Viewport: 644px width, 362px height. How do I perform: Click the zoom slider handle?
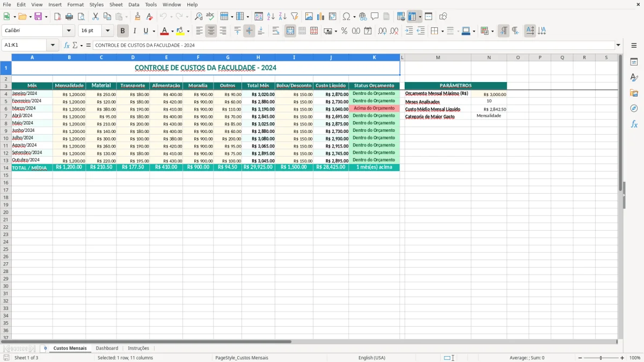point(601,358)
